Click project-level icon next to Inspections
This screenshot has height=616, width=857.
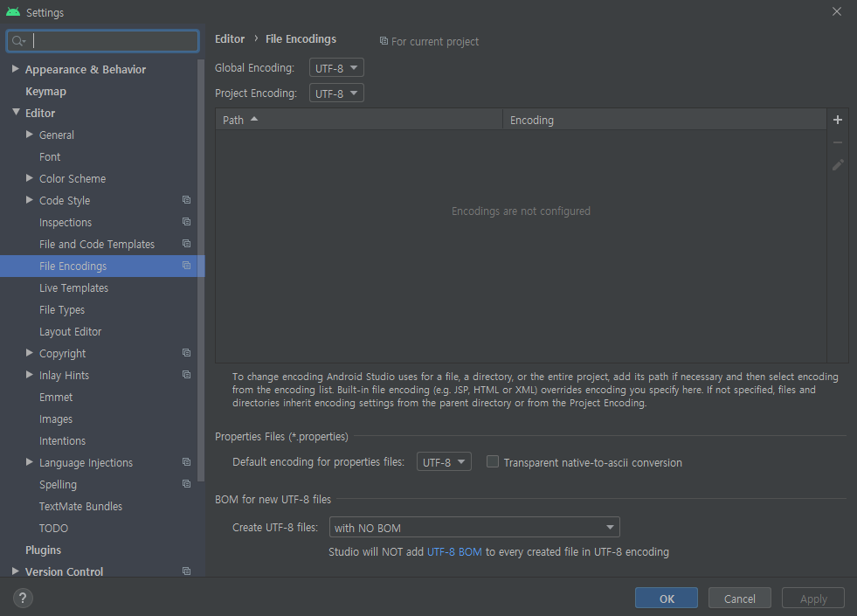(186, 222)
